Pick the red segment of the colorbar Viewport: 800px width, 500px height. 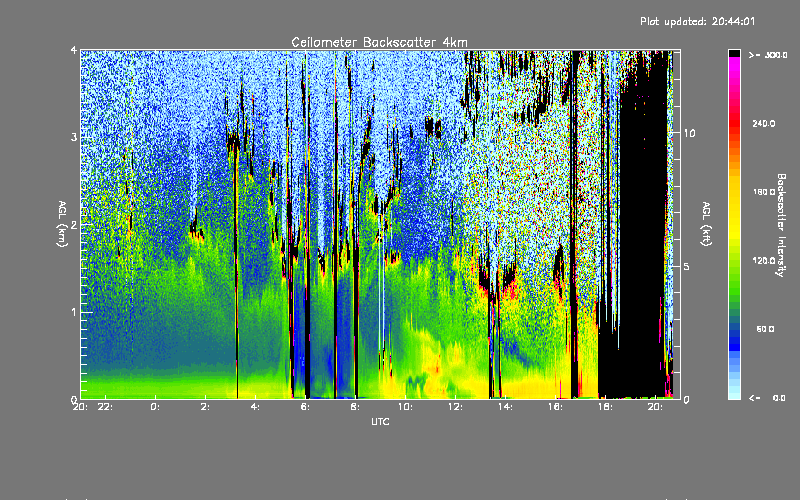pos(734,122)
